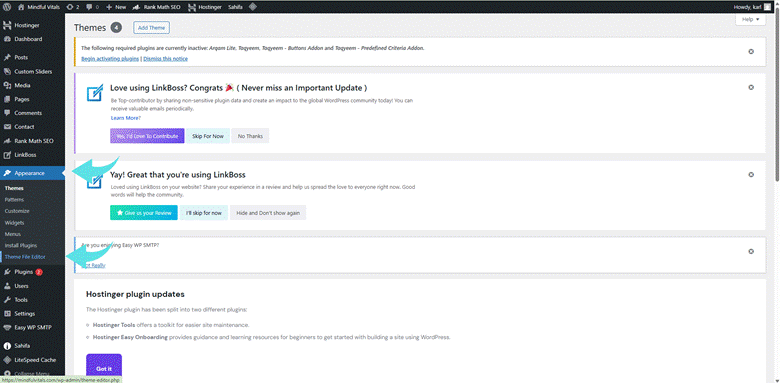Dismiss the Yay! LinkBoss review notice

751,175
